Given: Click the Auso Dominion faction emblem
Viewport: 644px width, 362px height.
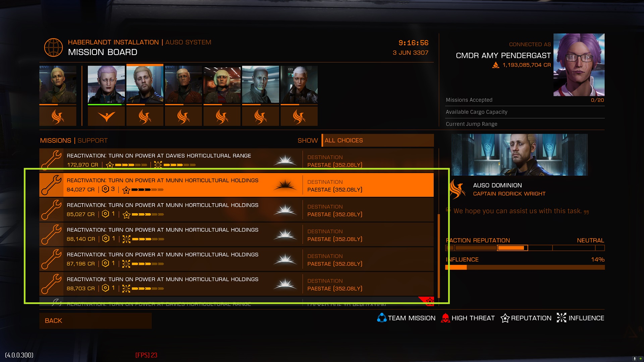Looking at the screenshot, I should click(457, 189).
